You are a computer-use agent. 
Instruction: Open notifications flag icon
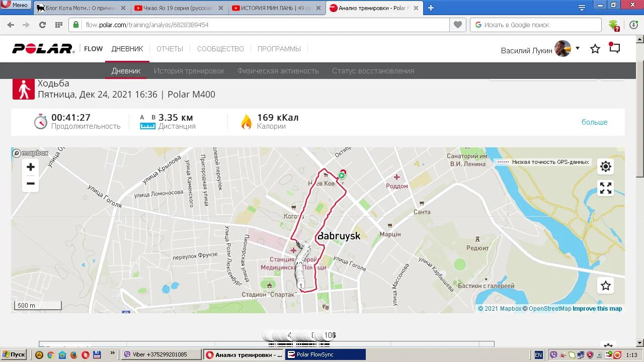(x=614, y=48)
